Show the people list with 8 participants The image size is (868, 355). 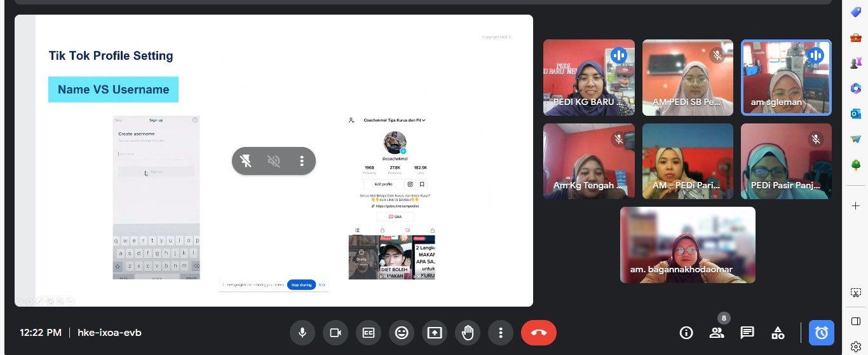(717, 332)
